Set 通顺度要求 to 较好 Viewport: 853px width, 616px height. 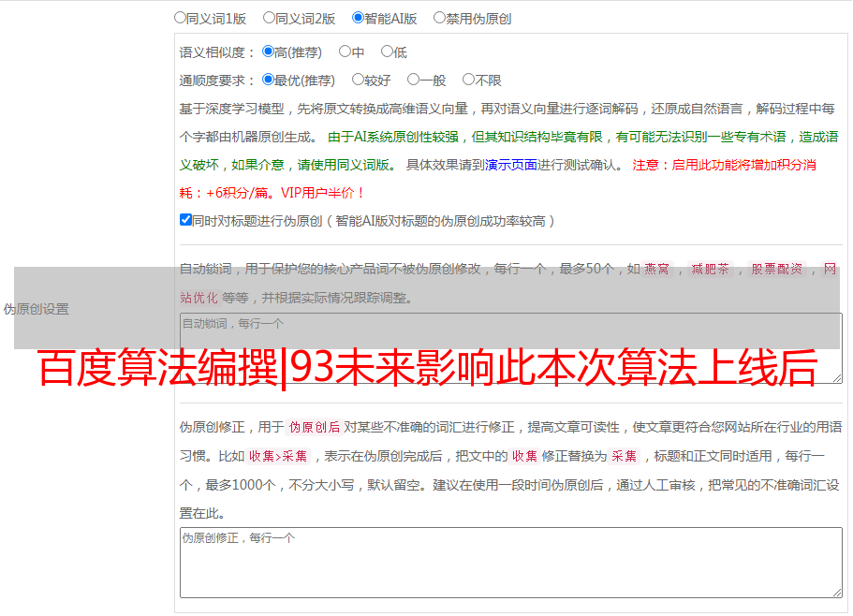(358, 80)
